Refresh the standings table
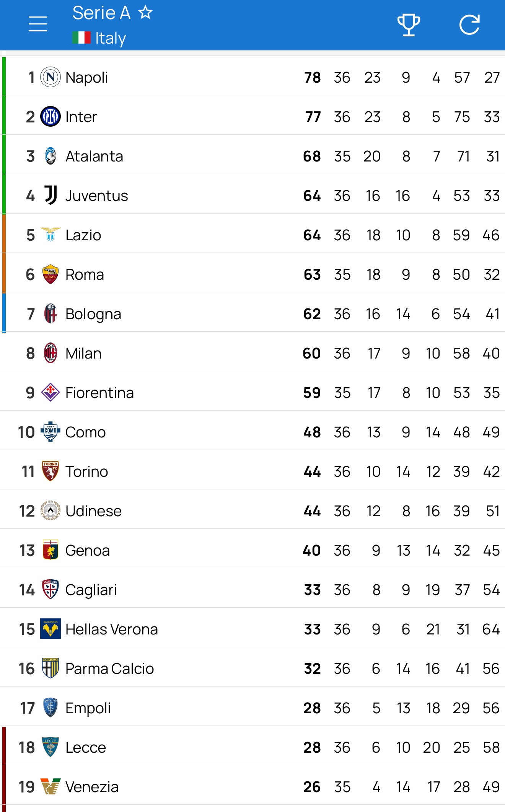505x812 pixels. tap(469, 25)
